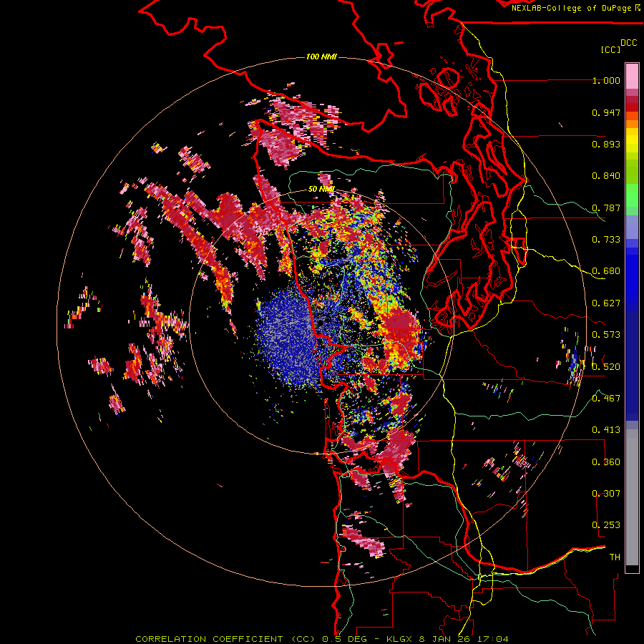Click the 0.840 scale value
The height and width of the screenshot is (644, 644).
pyautogui.click(x=606, y=176)
